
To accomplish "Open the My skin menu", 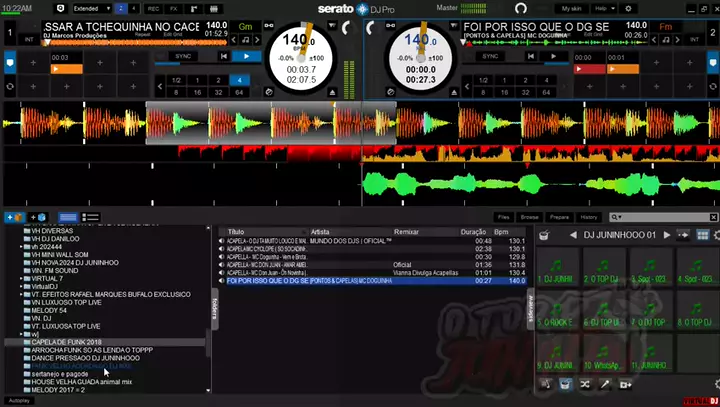I will [x=572, y=9].
